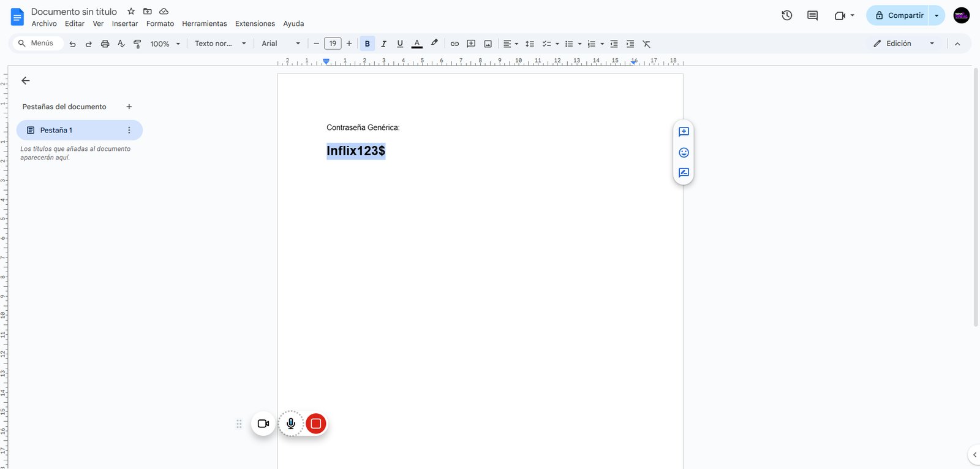Toggle italic formatting
980x469 pixels.
[383, 44]
